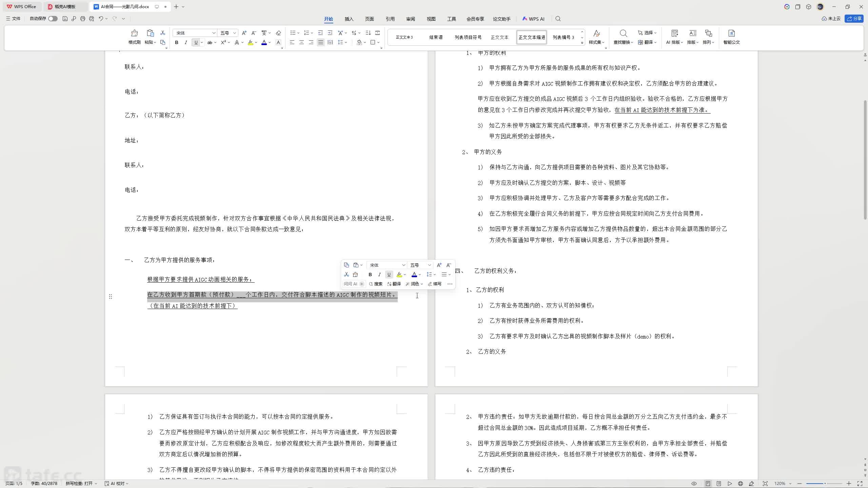Click the Cut scissors icon in ribbon
Screen dimensions: 868x488
(x=163, y=33)
